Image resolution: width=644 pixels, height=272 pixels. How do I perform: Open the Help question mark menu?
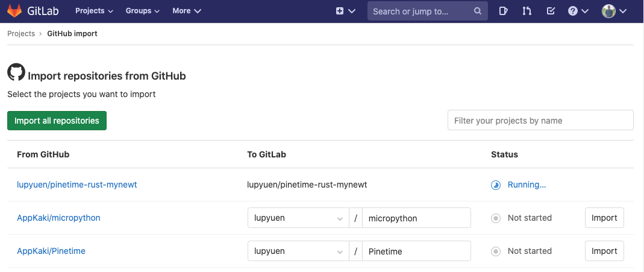pyautogui.click(x=578, y=11)
